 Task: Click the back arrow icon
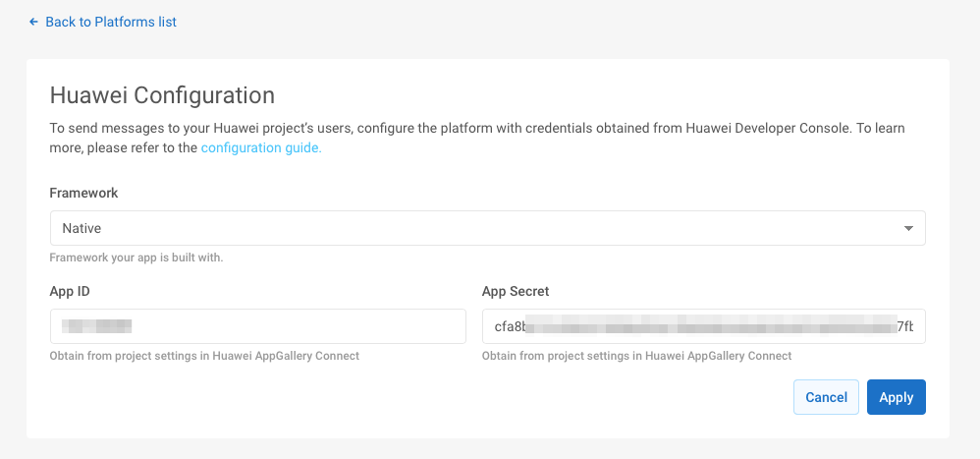pos(34,22)
